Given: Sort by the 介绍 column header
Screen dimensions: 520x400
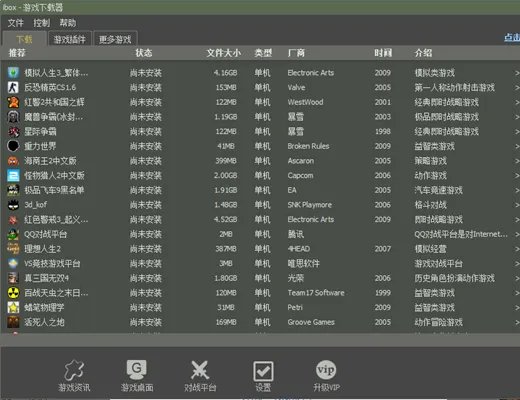Looking at the screenshot, I should coord(423,53).
